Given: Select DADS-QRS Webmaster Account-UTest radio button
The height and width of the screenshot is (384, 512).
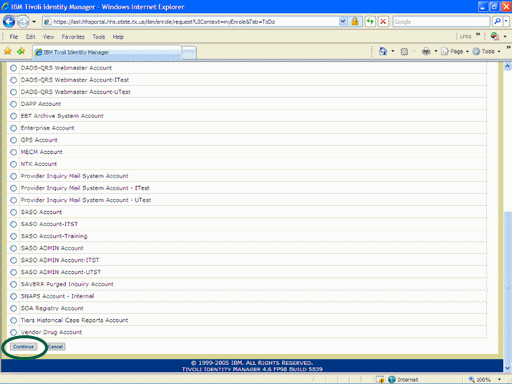Looking at the screenshot, I should coord(13,92).
